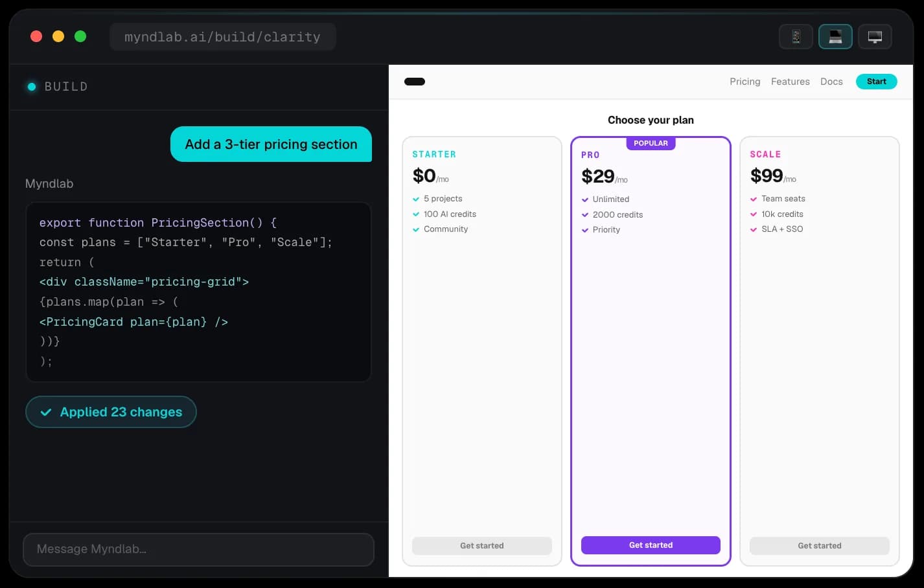Image resolution: width=924 pixels, height=588 pixels.
Task: Click the checkmark next to Community
Action: pyautogui.click(x=416, y=229)
